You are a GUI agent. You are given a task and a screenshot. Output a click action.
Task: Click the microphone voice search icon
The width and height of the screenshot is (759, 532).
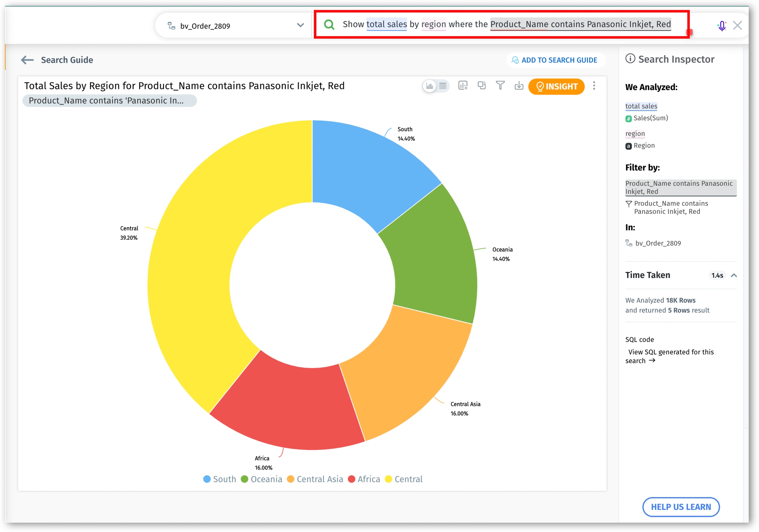[722, 26]
